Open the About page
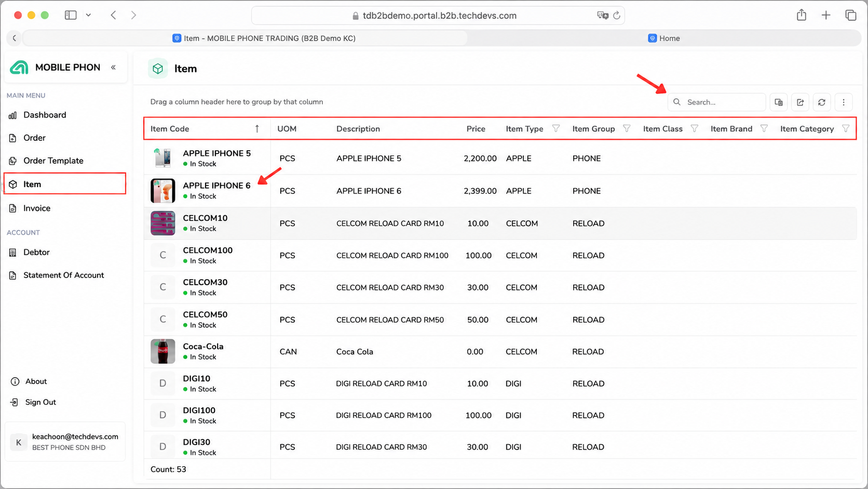Image resolution: width=868 pixels, height=489 pixels. click(x=36, y=381)
